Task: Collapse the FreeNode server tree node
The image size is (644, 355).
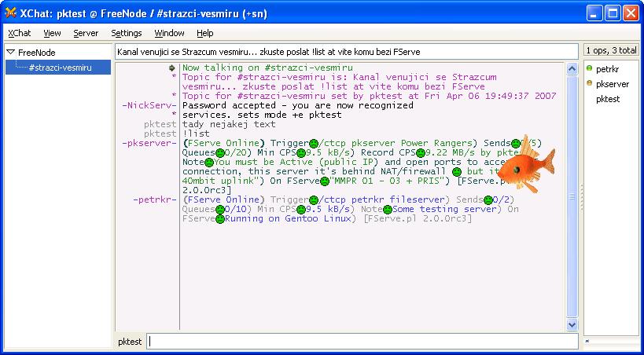Action: click(10, 53)
